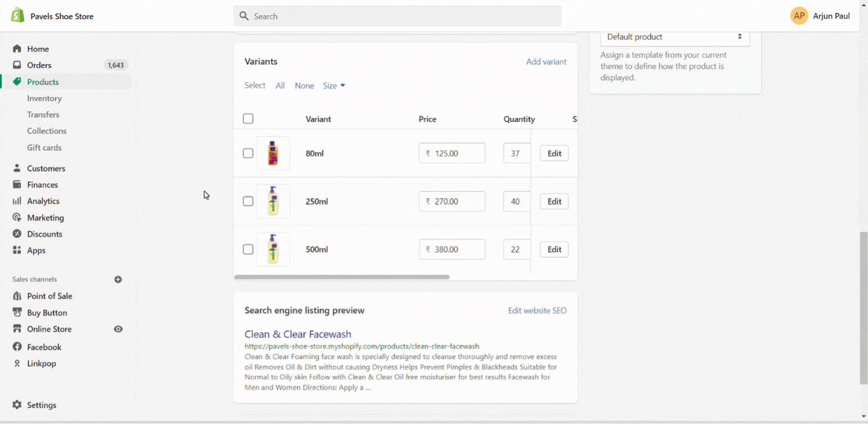Check the 250ml variant checkbox
Screen dimensions: 868x424
[248, 201]
